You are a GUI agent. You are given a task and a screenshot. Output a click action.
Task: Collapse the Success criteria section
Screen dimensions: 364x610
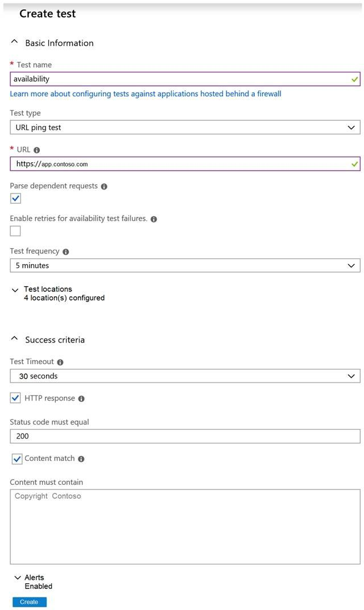15,339
